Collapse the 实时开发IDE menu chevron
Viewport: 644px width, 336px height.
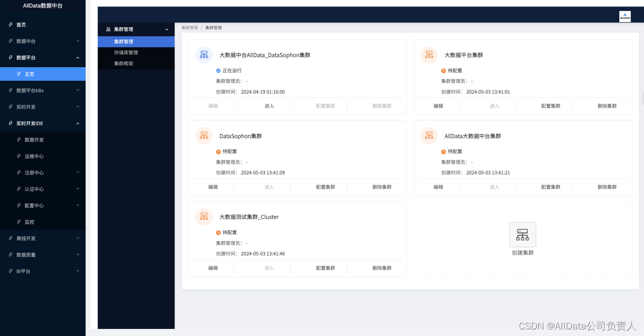pyautogui.click(x=77, y=123)
